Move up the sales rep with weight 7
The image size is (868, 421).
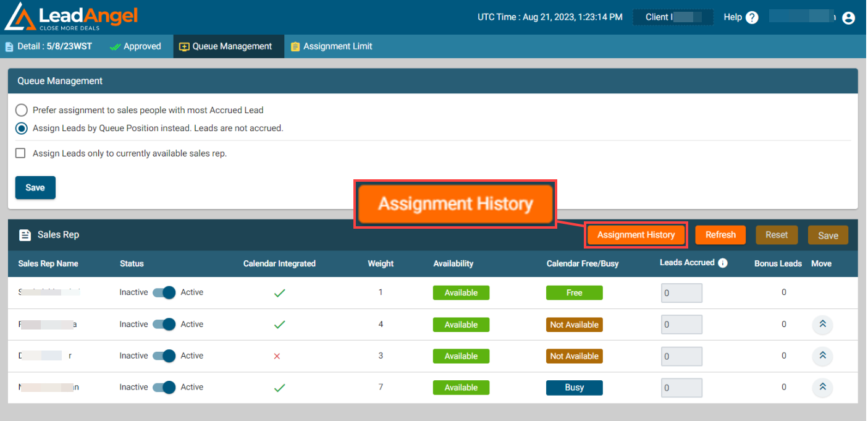pyautogui.click(x=822, y=387)
